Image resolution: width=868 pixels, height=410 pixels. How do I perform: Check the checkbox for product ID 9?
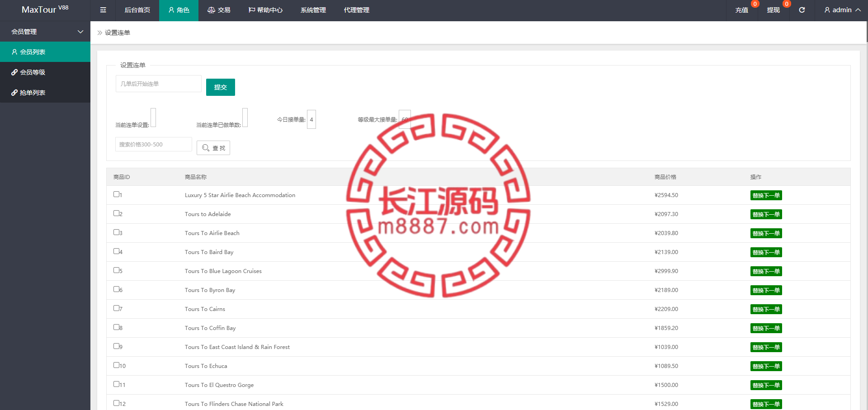[116, 346]
